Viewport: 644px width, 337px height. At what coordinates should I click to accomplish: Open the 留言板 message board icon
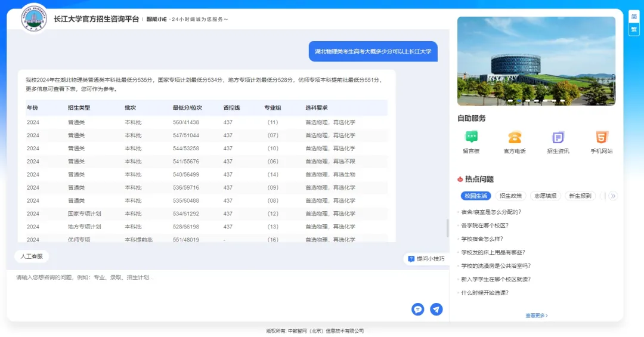click(471, 138)
